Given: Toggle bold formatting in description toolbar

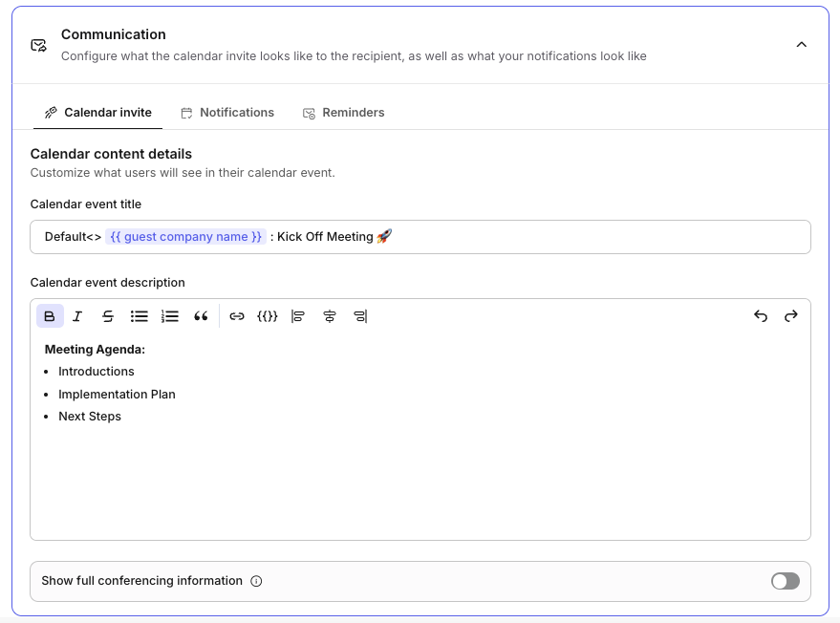Looking at the screenshot, I should pyautogui.click(x=50, y=316).
